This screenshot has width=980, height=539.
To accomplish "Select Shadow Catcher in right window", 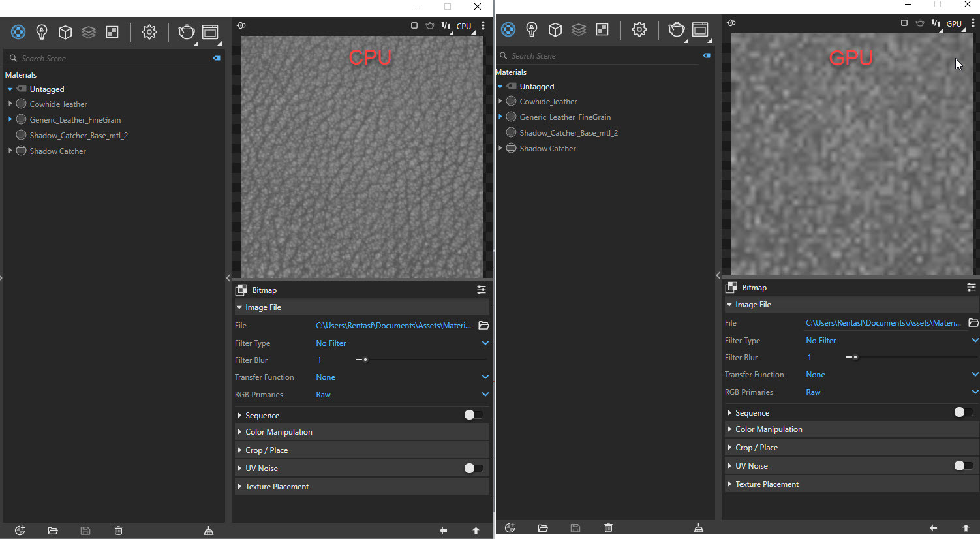I will (x=547, y=148).
